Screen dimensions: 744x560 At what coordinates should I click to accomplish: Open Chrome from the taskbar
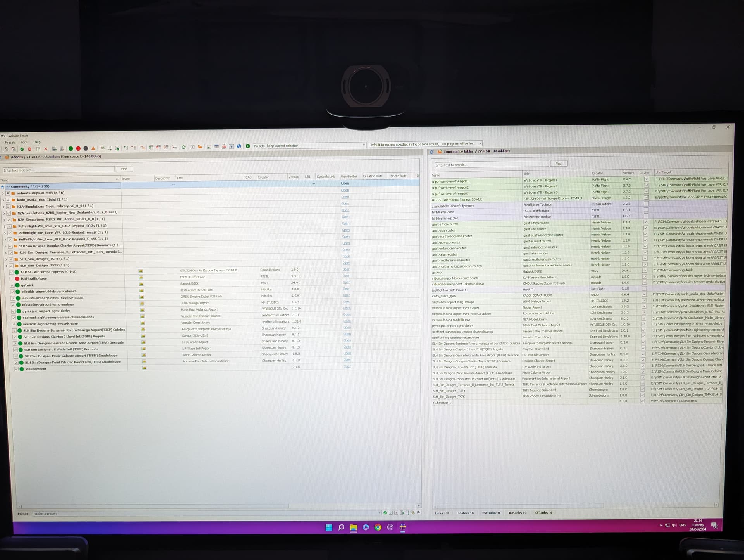pos(378,527)
